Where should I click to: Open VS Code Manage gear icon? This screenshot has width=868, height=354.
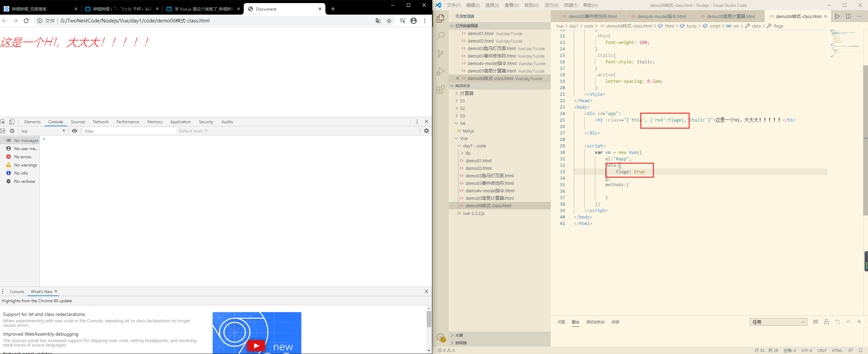(x=440, y=337)
